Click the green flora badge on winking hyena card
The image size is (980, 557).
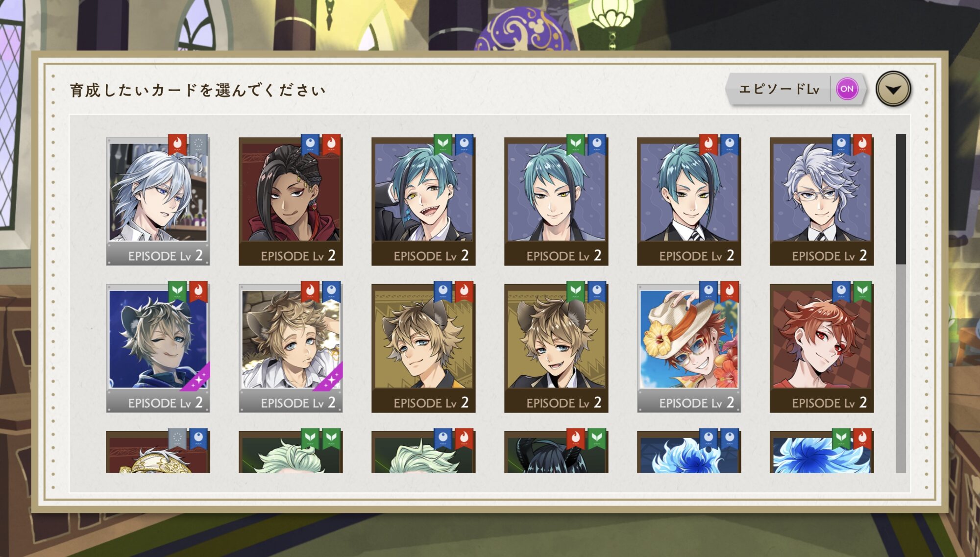click(177, 291)
